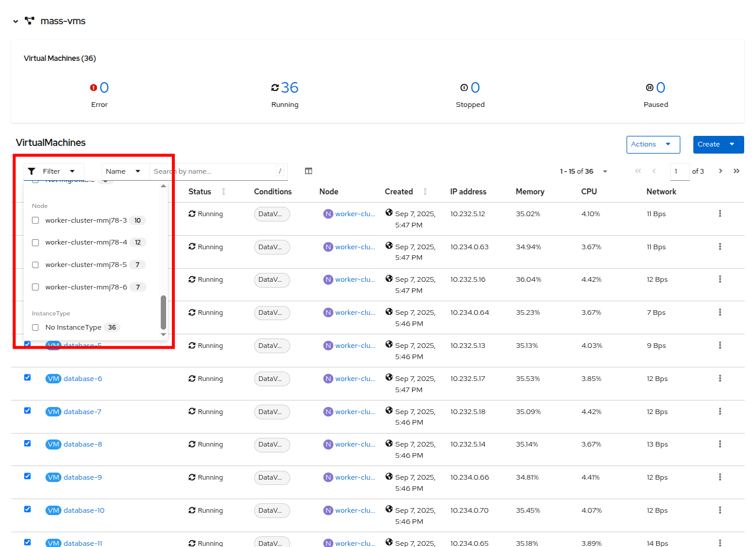Open kebab menu for the 10.232.5.16 row

click(x=720, y=279)
